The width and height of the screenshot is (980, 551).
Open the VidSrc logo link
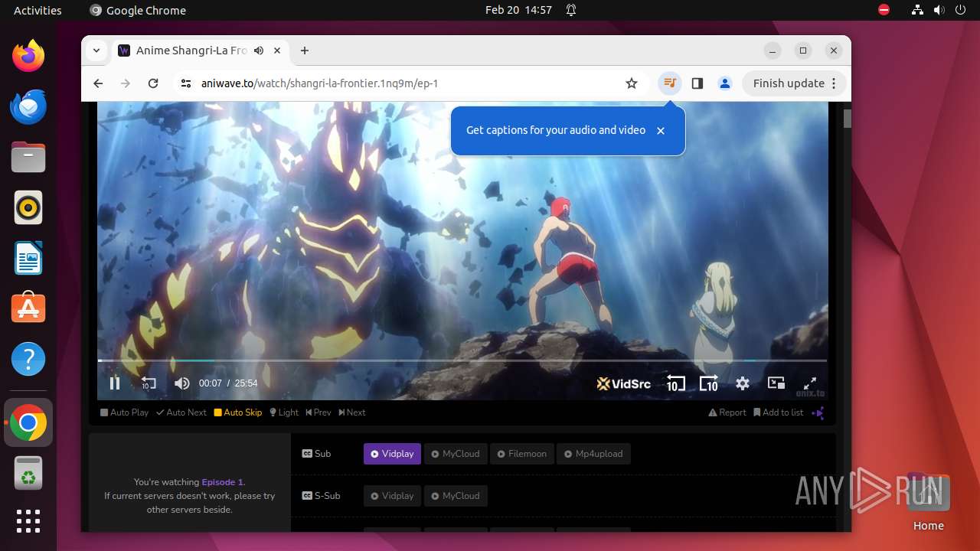click(x=624, y=383)
